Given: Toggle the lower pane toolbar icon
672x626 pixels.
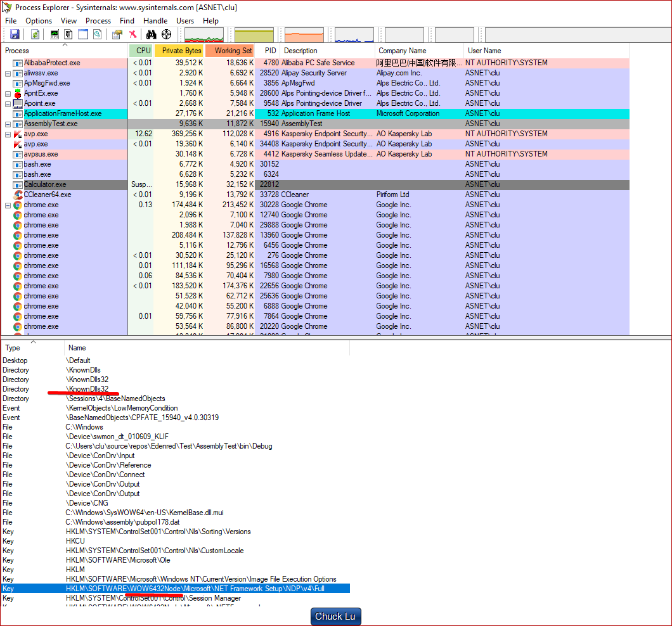Looking at the screenshot, I should (82, 34).
